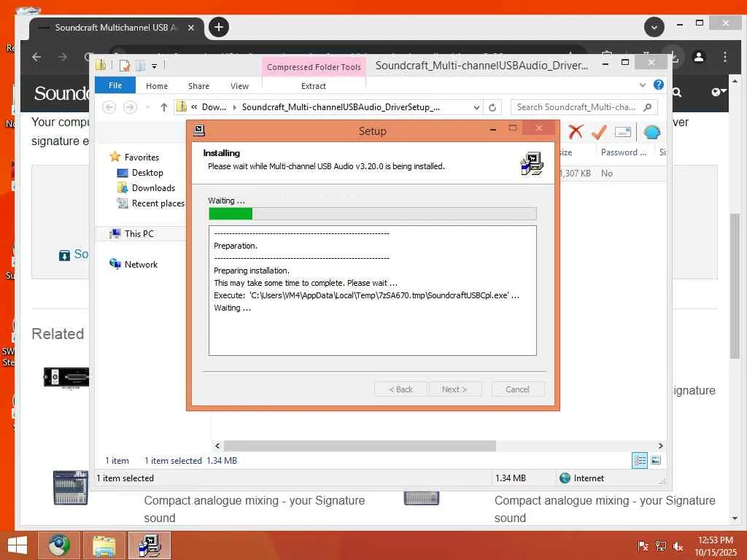The image size is (747, 560).
Task: Click the Next button in Setup
Action: click(454, 389)
